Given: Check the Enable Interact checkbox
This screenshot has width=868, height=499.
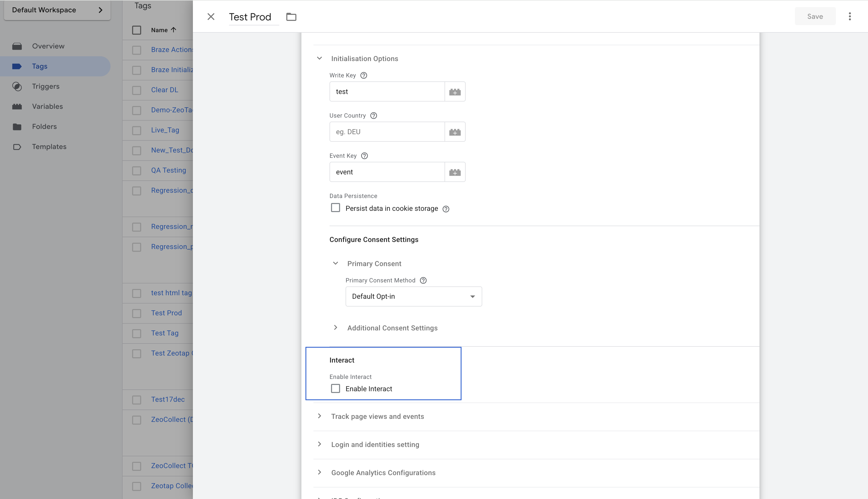Looking at the screenshot, I should pyautogui.click(x=335, y=388).
